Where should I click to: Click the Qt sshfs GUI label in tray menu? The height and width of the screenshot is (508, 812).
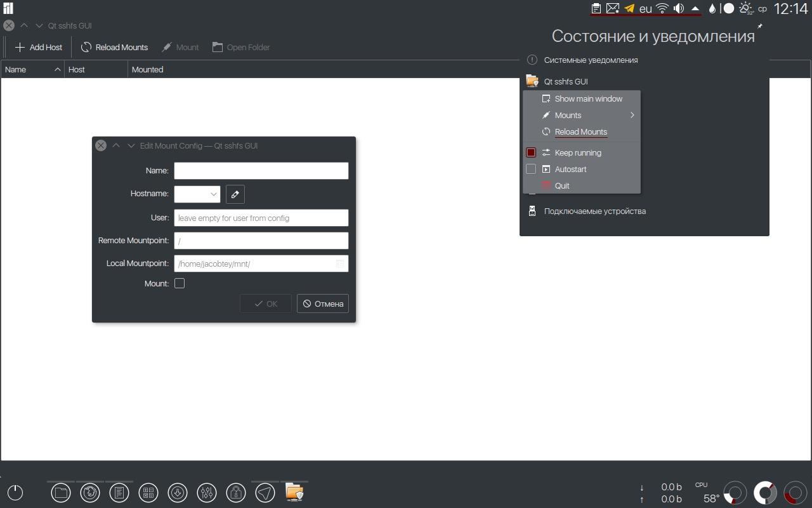click(x=566, y=81)
